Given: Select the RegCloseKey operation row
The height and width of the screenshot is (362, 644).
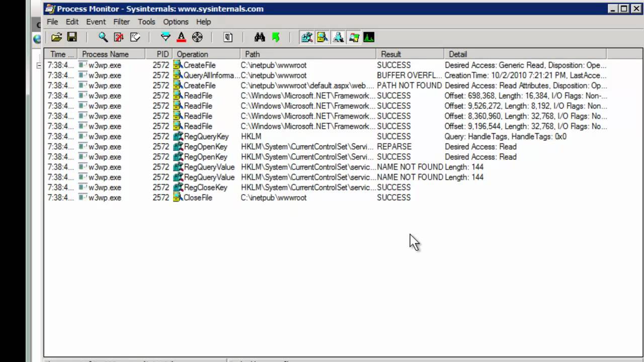Looking at the screenshot, I should 326,188.
